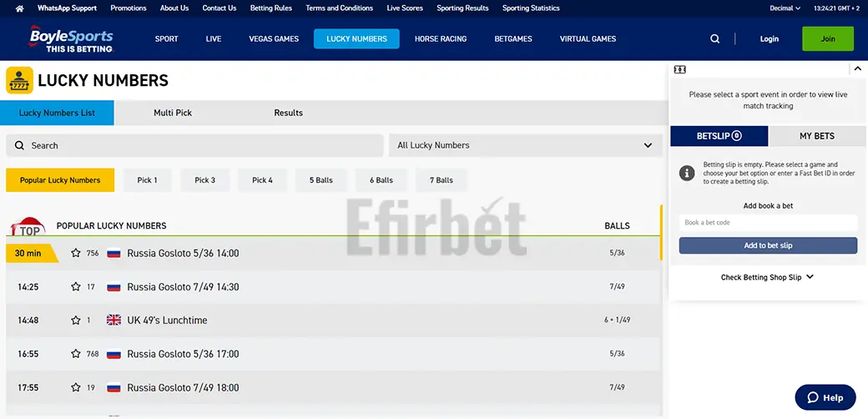Open SPORT in main navigation
868x419 pixels.
167,38
